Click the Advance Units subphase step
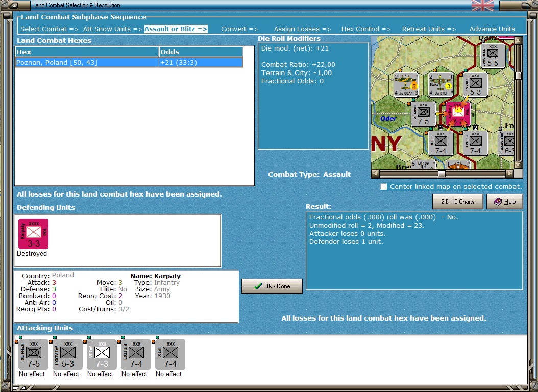The image size is (538, 392). (492, 29)
